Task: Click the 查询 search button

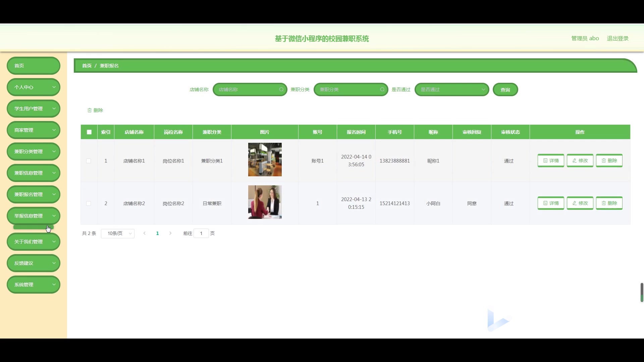Action: pyautogui.click(x=505, y=90)
